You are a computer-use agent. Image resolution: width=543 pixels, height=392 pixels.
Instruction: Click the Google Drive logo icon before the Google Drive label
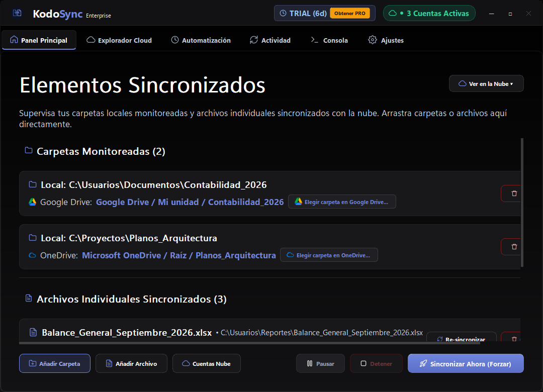coord(32,202)
